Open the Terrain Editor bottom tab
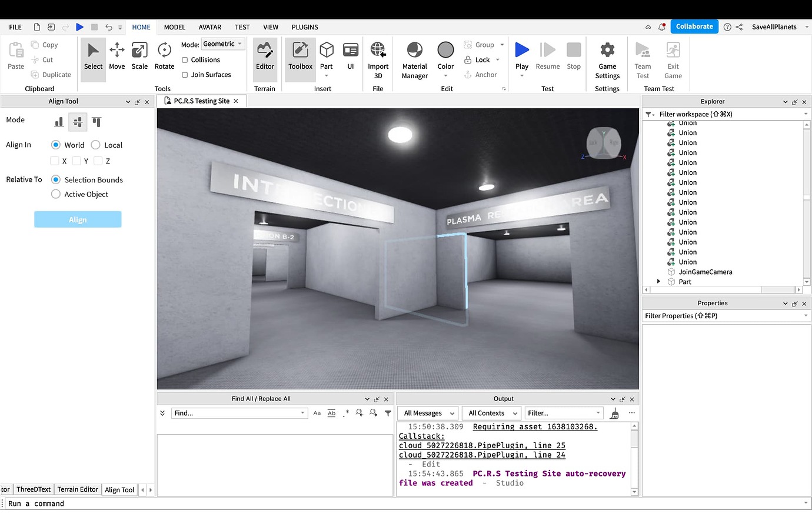The width and height of the screenshot is (812, 527). (x=77, y=489)
